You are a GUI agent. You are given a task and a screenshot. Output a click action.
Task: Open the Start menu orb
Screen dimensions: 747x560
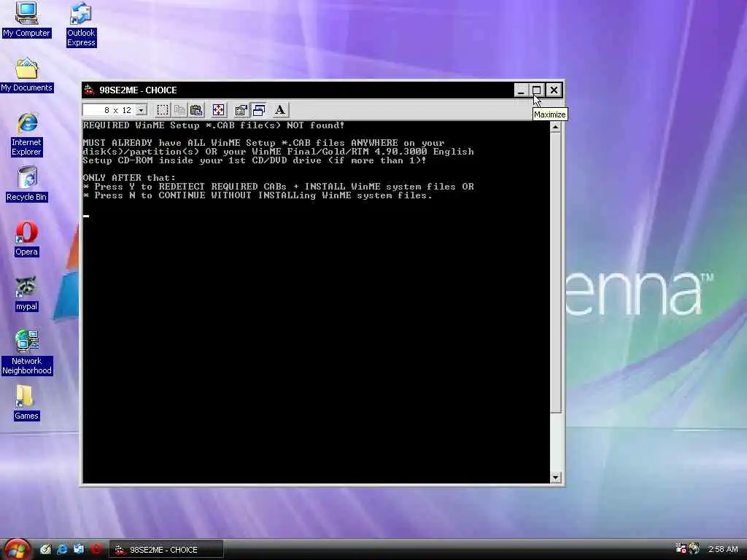tap(18, 550)
